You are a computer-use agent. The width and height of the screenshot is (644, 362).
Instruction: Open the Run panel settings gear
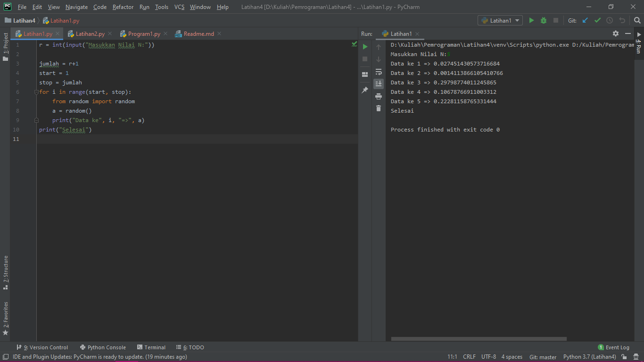tap(616, 33)
